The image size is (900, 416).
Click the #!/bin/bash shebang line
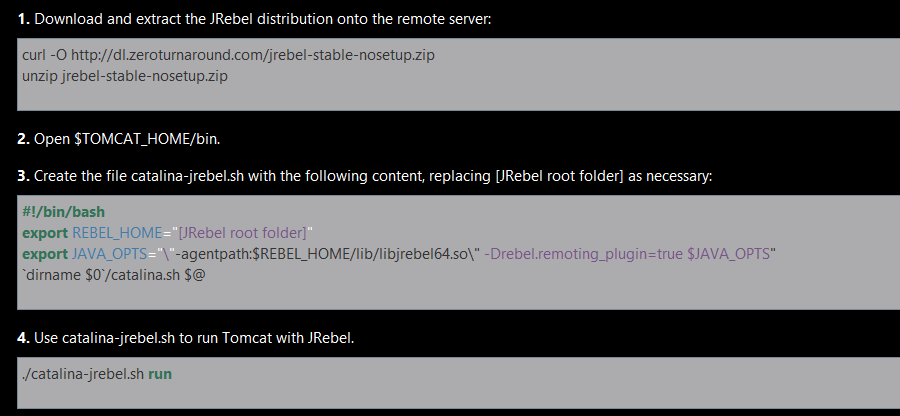pos(63,212)
